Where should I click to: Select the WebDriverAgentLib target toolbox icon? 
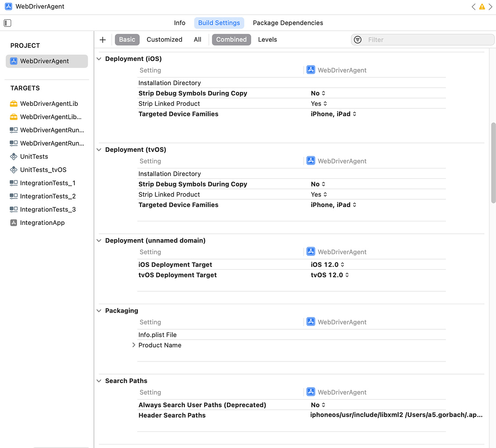point(13,103)
